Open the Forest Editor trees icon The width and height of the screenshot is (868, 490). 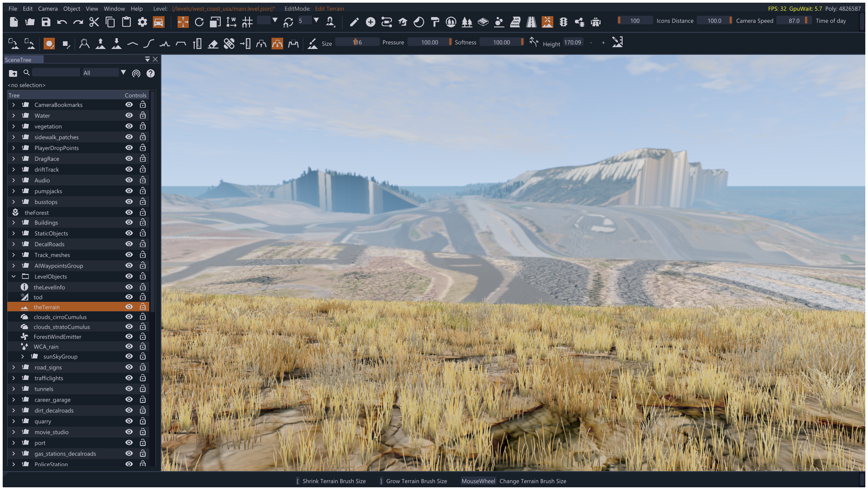pyautogui.click(x=467, y=22)
